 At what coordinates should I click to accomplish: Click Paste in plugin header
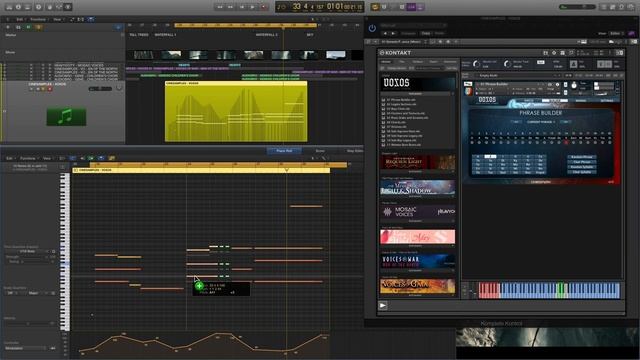click(439, 33)
